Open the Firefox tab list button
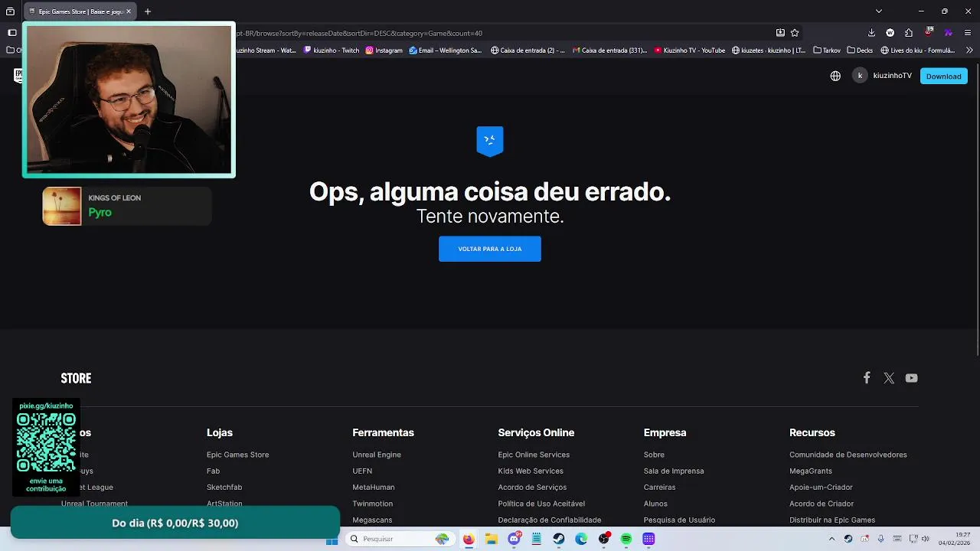 10,11
